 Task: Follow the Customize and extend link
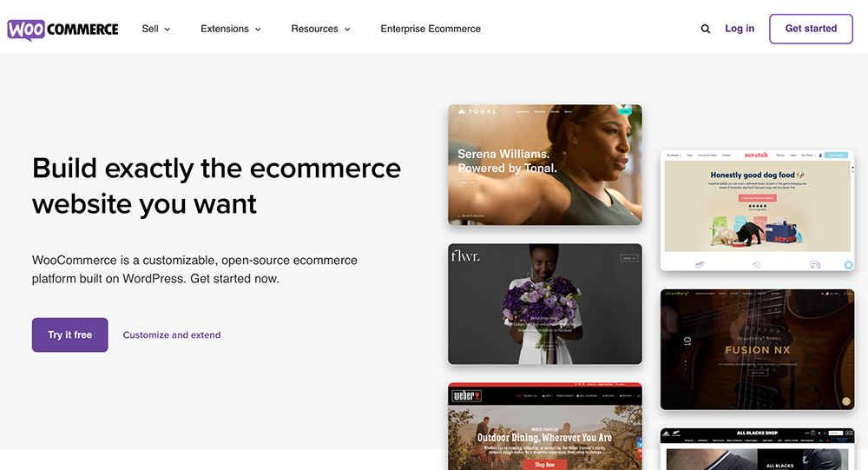pos(172,334)
